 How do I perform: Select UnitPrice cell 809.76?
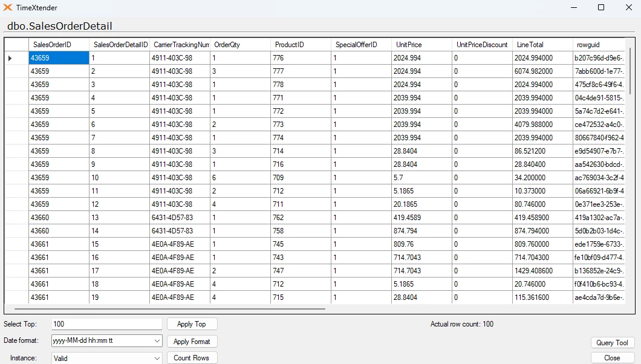[422, 244]
